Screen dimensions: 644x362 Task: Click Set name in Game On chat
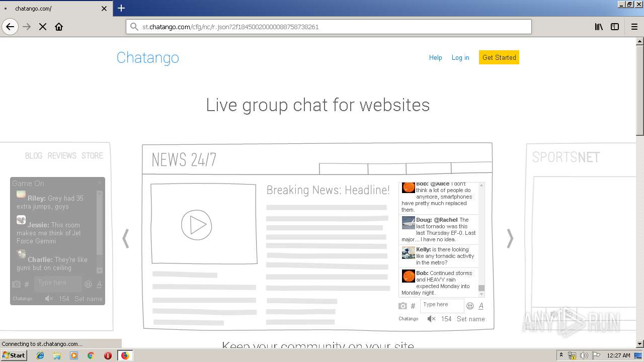point(89,299)
